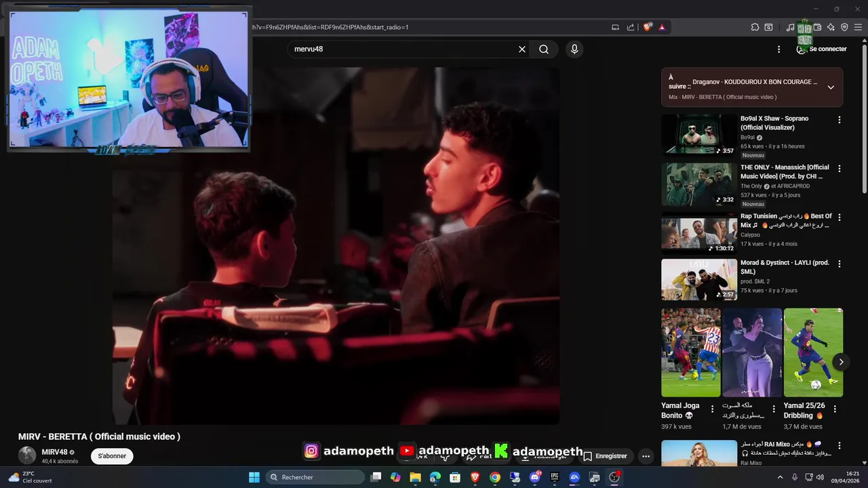
Task: Click the S'abonner subscribe button
Action: 112,456
